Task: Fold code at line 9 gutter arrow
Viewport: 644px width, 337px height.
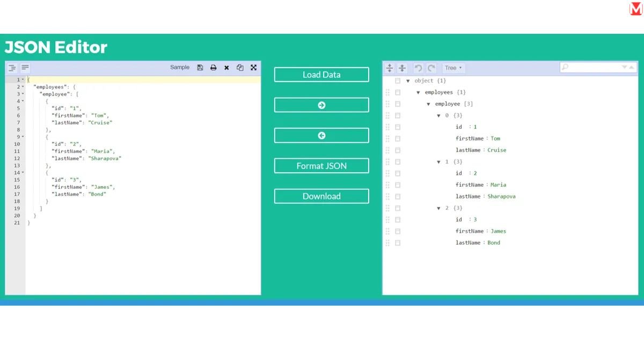Action: [23, 137]
